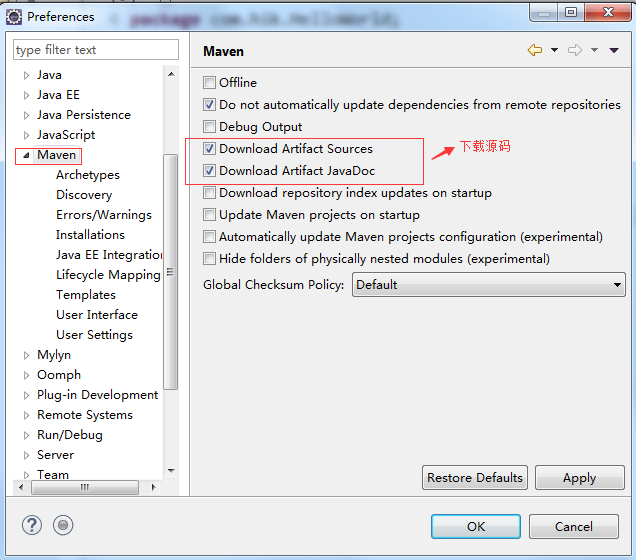Click the Restore Defaults button

[475, 478]
